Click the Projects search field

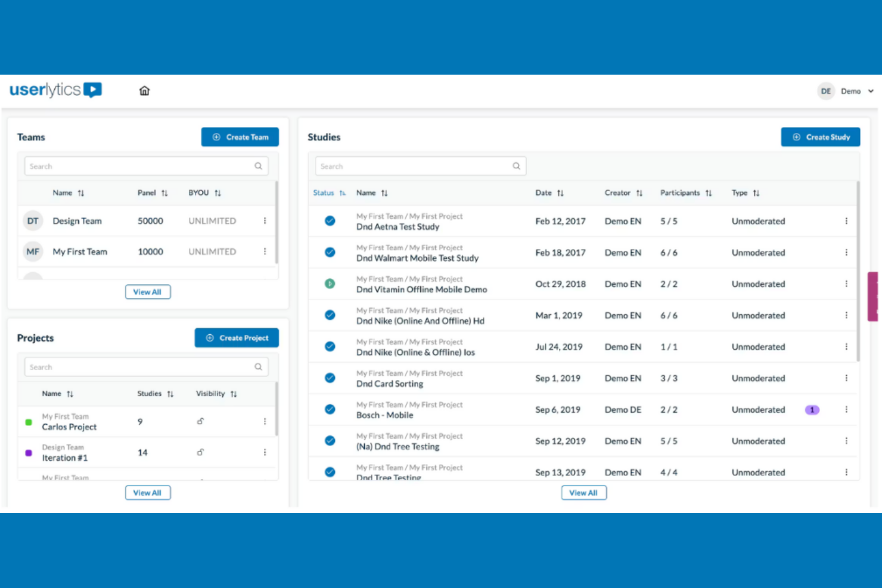[140, 367]
